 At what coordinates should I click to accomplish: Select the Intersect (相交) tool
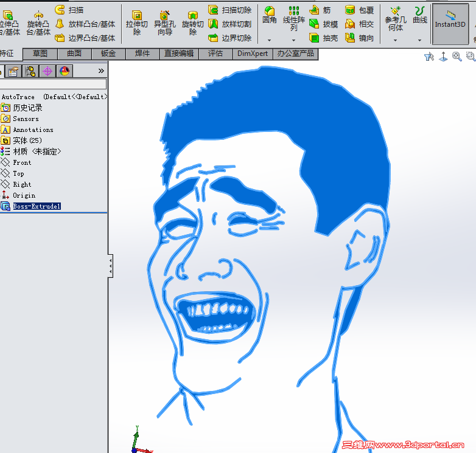[x=359, y=24]
